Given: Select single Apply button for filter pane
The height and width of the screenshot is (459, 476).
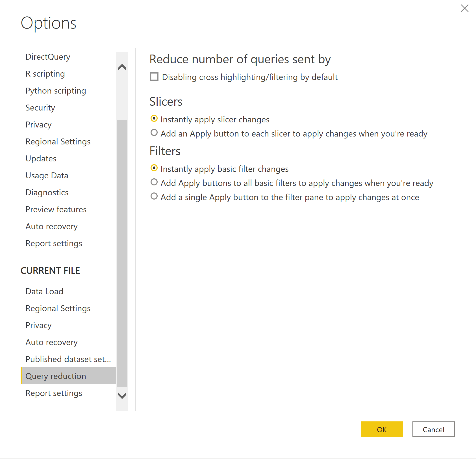Looking at the screenshot, I should (154, 196).
